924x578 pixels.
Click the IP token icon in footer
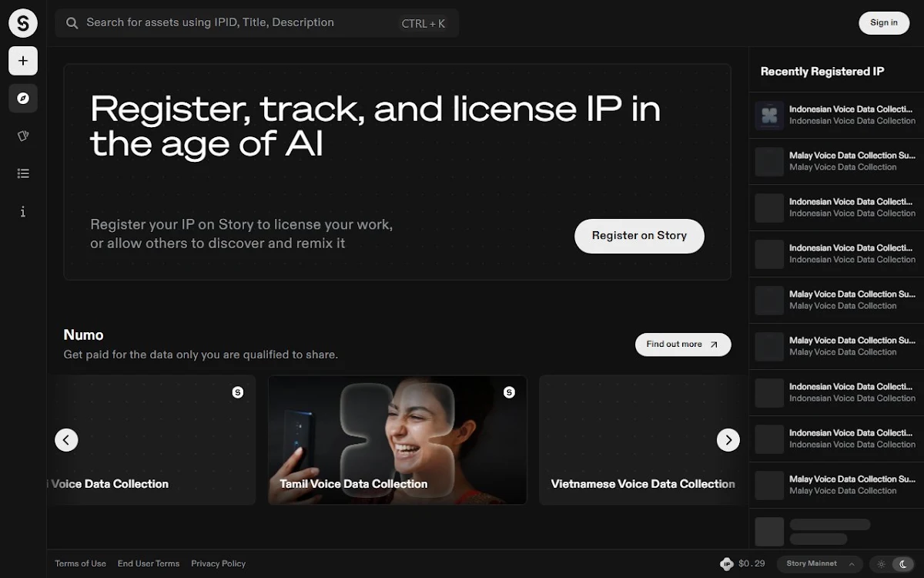click(x=727, y=564)
